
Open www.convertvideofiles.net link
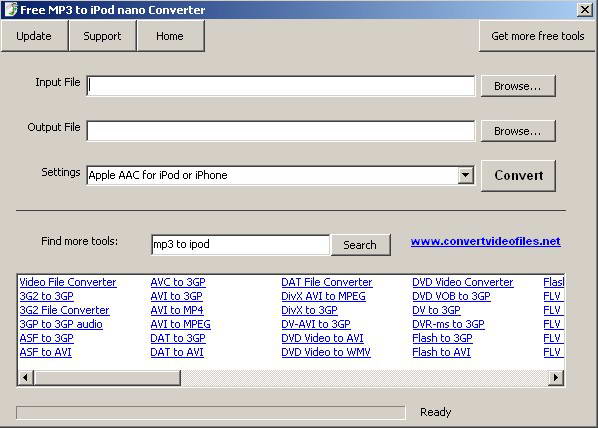[x=485, y=241]
